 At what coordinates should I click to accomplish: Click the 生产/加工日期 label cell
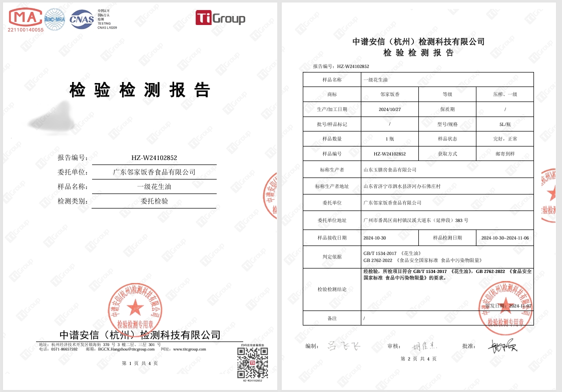[x=332, y=109]
